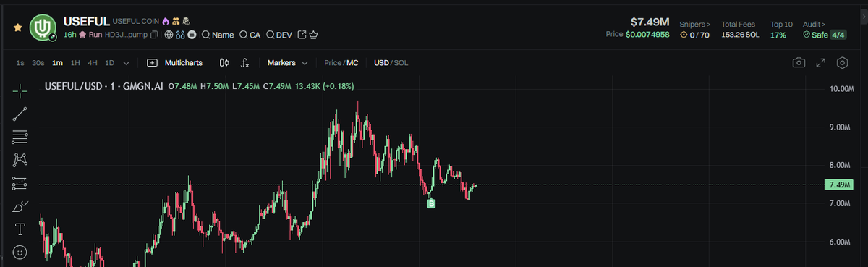Select the position/forecast measurement tool
The image size is (868, 267).
(x=20, y=183)
